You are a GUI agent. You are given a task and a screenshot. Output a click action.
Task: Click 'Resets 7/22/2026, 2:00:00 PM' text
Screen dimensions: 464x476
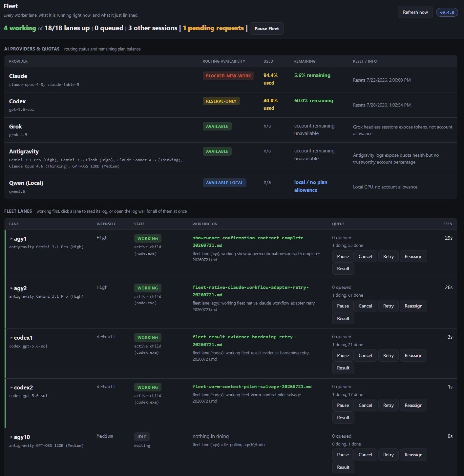pyautogui.click(x=382, y=80)
